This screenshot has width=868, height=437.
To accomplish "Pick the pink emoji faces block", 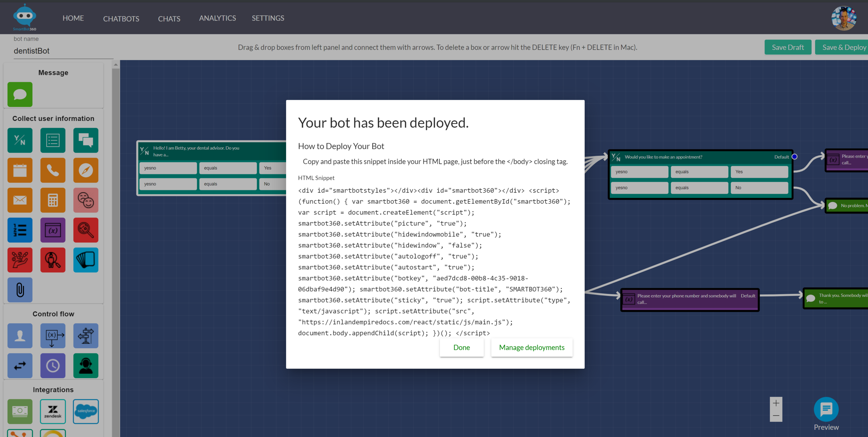I will click(86, 200).
